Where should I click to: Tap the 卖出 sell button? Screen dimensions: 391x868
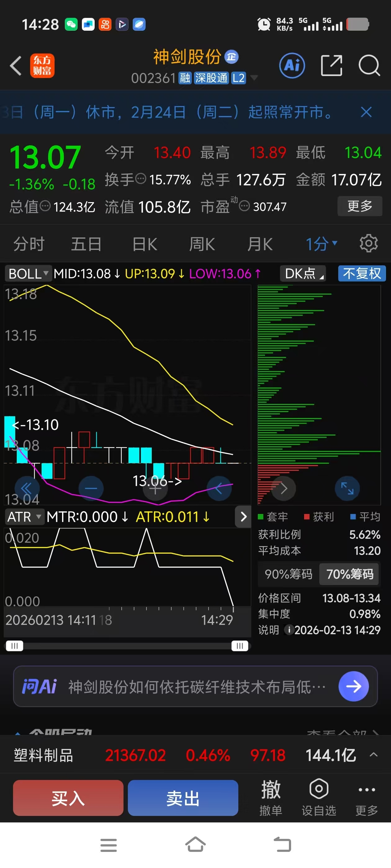pos(183,798)
